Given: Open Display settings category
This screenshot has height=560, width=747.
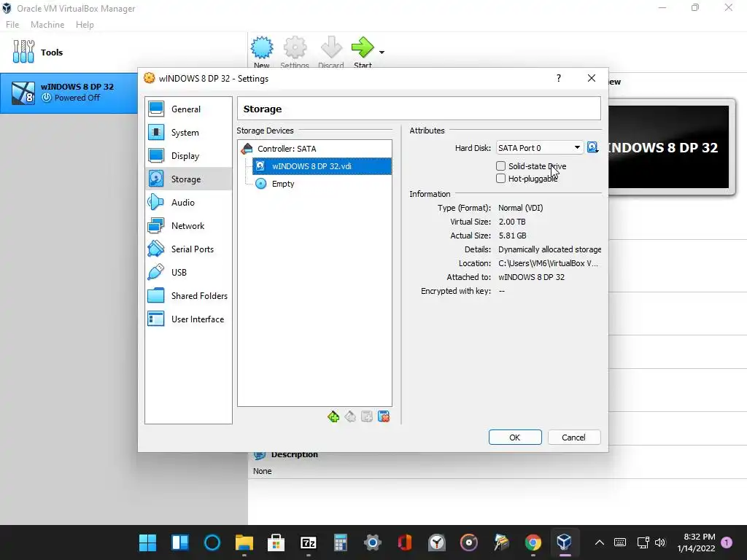Looking at the screenshot, I should (x=188, y=156).
